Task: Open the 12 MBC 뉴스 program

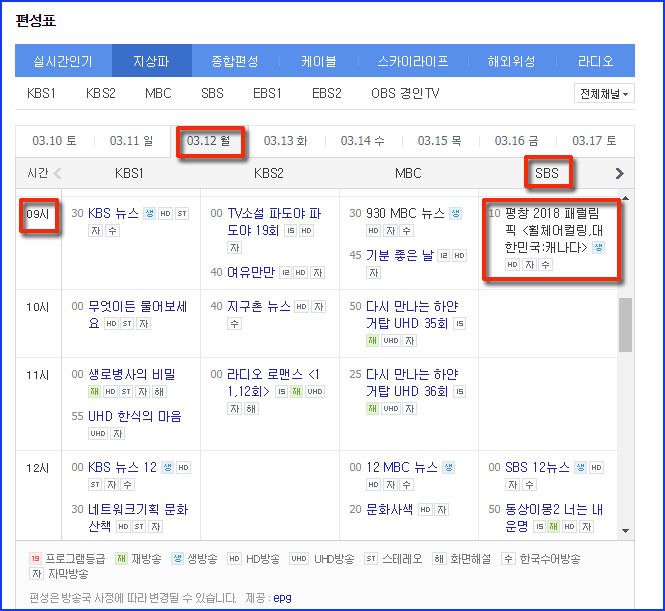Action: [402, 467]
